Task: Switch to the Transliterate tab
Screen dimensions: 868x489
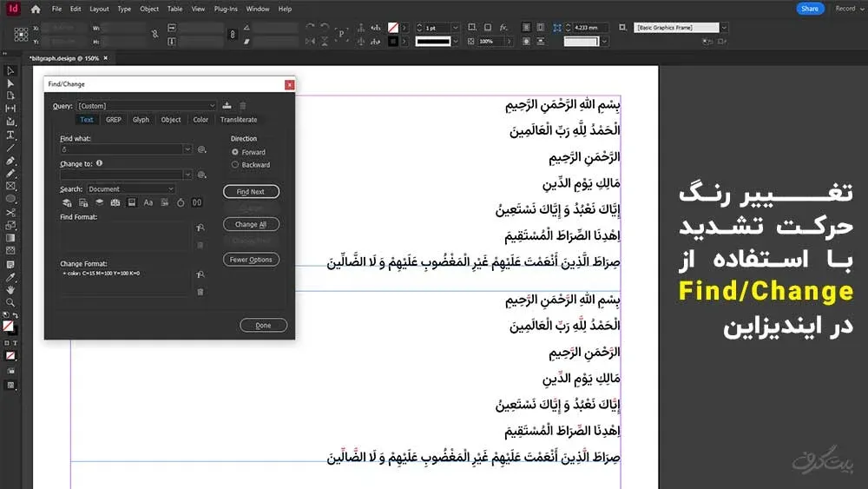Action: point(239,120)
